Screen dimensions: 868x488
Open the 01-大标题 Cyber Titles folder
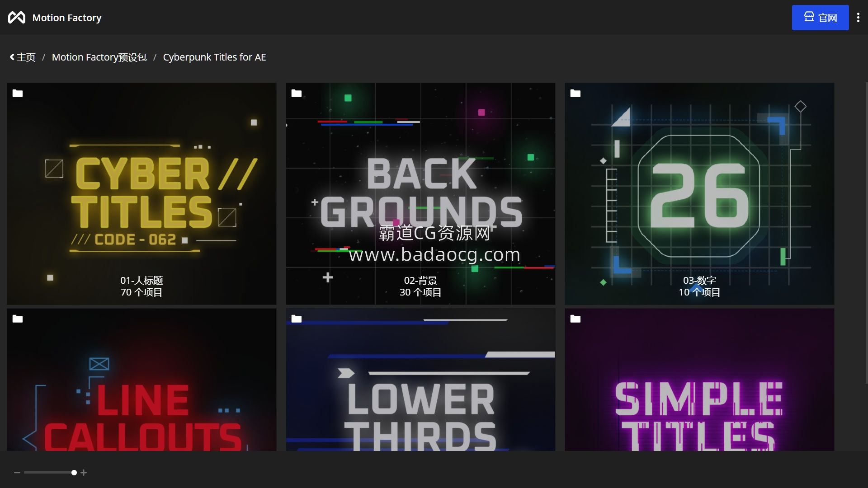point(142,193)
